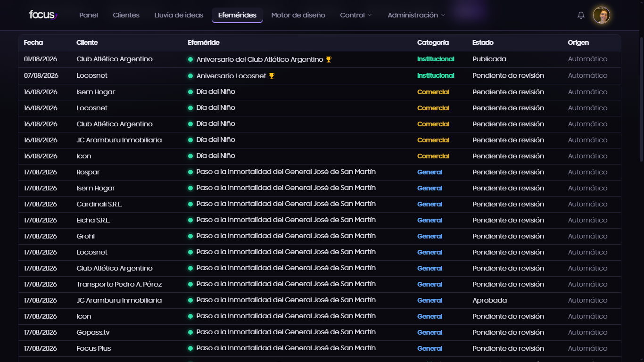Click Club Atlético Argentino in the 01/08/2026 row

click(115, 59)
